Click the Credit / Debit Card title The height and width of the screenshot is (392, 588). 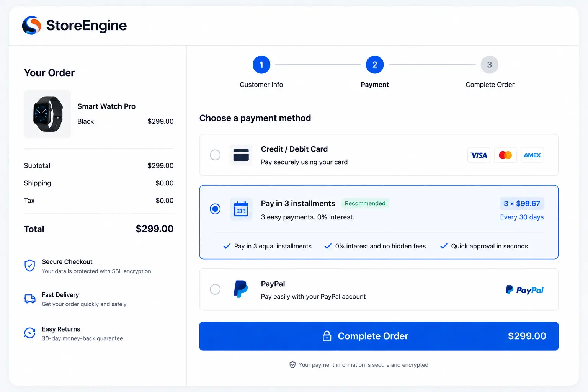[294, 149]
